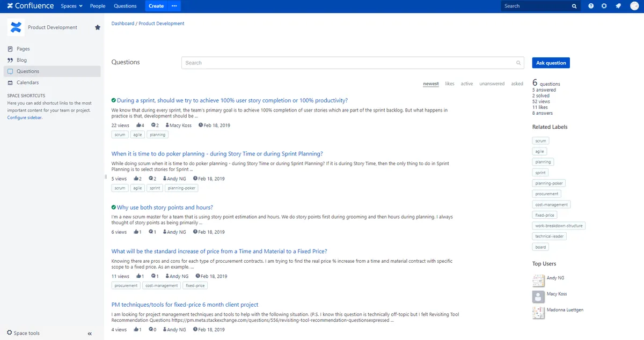Screen dimensions: 644x340
Task: Open Questions in the top navigation
Action: coord(125,6)
